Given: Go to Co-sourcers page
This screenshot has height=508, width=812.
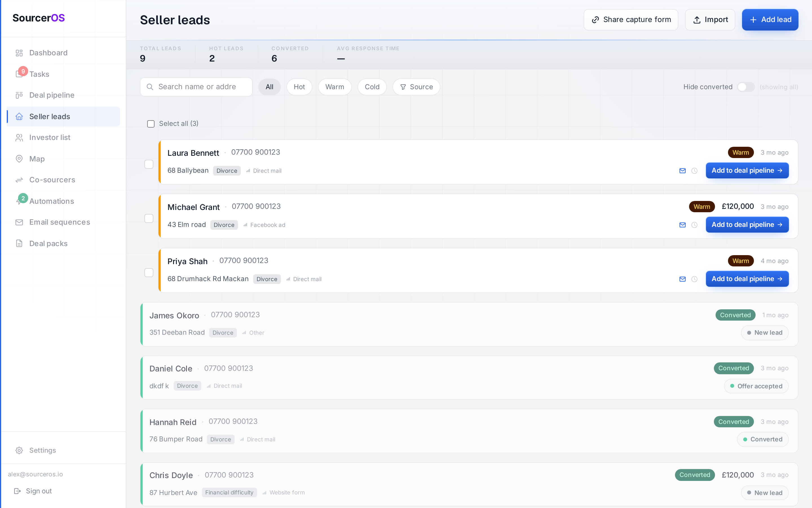Looking at the screenshot, I should pyautogui.click(x=63, y=180).
